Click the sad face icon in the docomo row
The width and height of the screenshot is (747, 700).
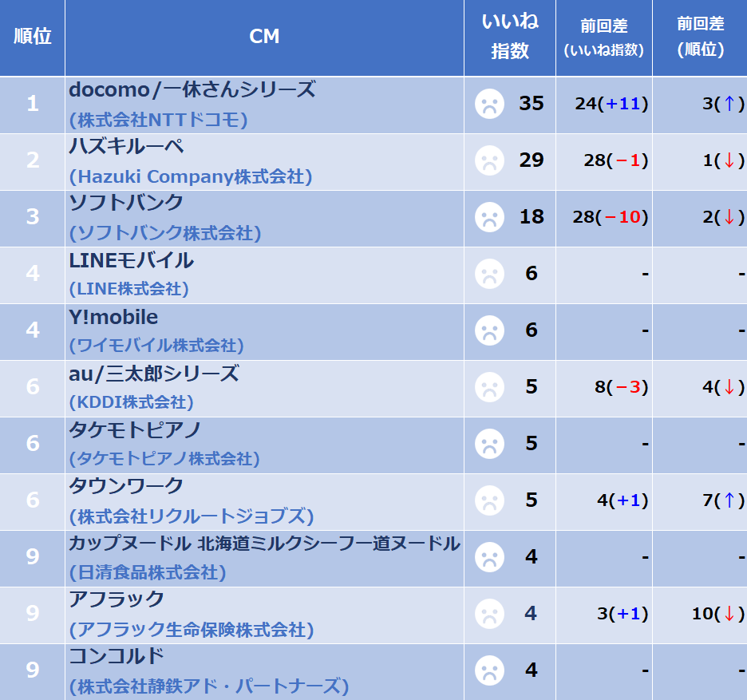[489, 104]
